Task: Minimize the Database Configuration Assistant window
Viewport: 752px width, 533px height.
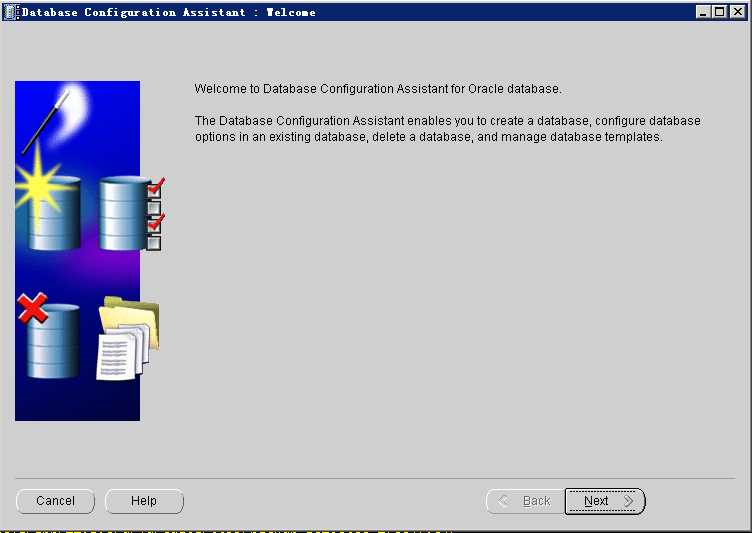Action: pos(703,12)
